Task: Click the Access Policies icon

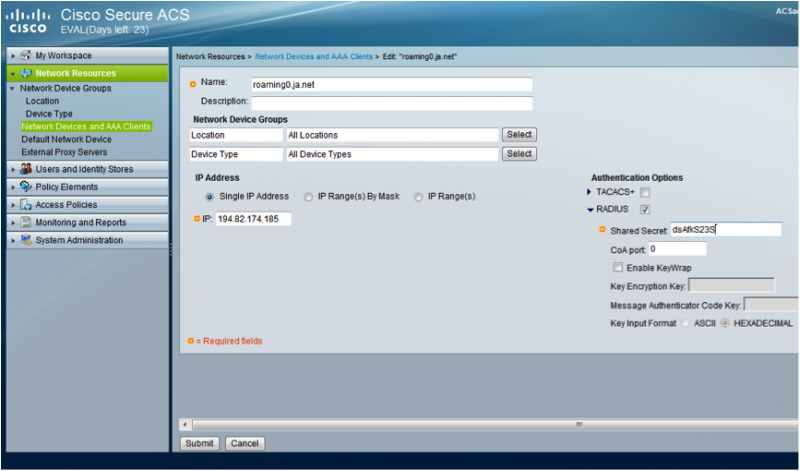Action: (x=26, y=205)
